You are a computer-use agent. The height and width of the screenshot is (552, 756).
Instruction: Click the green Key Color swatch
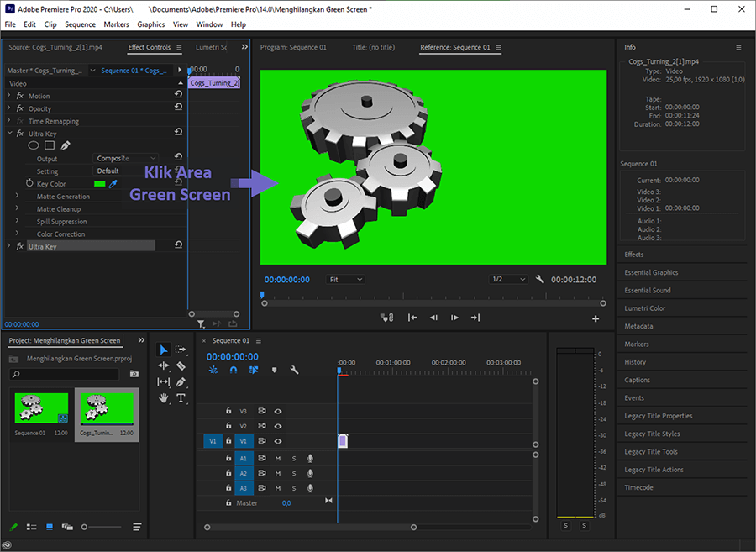pos(99,184)
